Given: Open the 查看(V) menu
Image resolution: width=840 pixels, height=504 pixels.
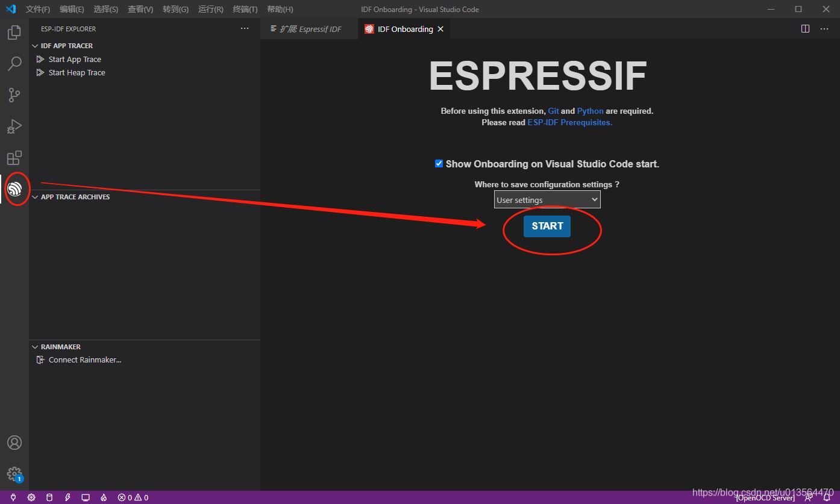Looking at the screenshot, I should 140,9.
